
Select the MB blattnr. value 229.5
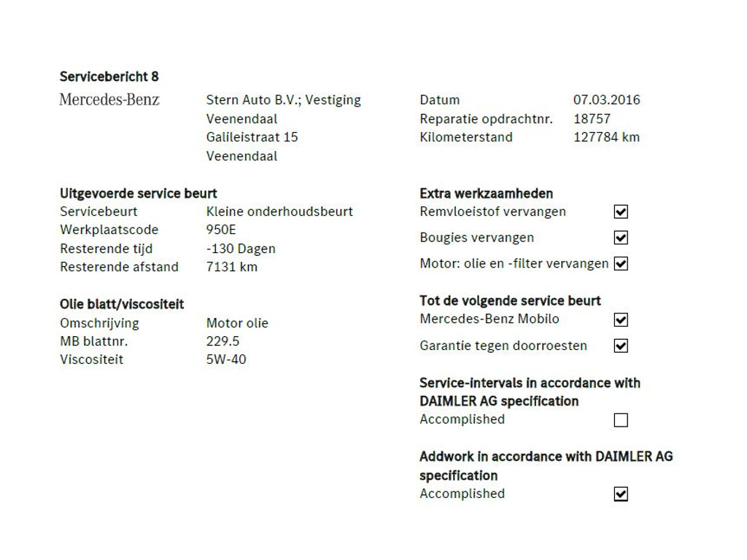222,341
